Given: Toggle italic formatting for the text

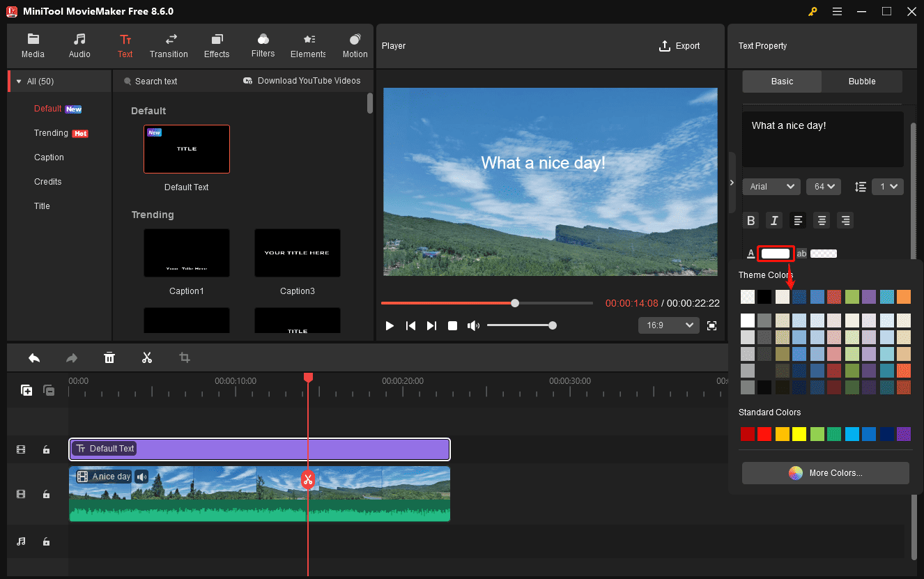Looking at the screenshot, I should coord(774,220).
